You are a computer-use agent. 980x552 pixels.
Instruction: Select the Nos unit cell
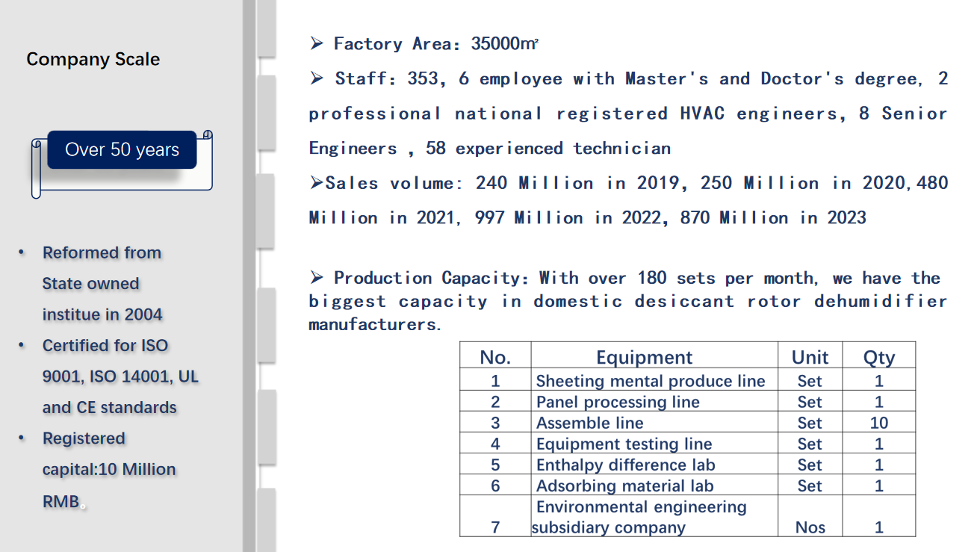(x=810, y=527)
